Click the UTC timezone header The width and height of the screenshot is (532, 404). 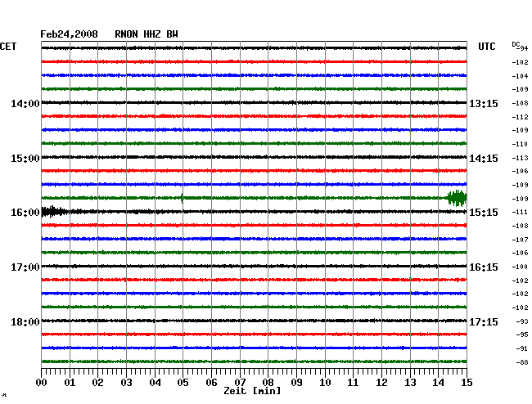486,47
